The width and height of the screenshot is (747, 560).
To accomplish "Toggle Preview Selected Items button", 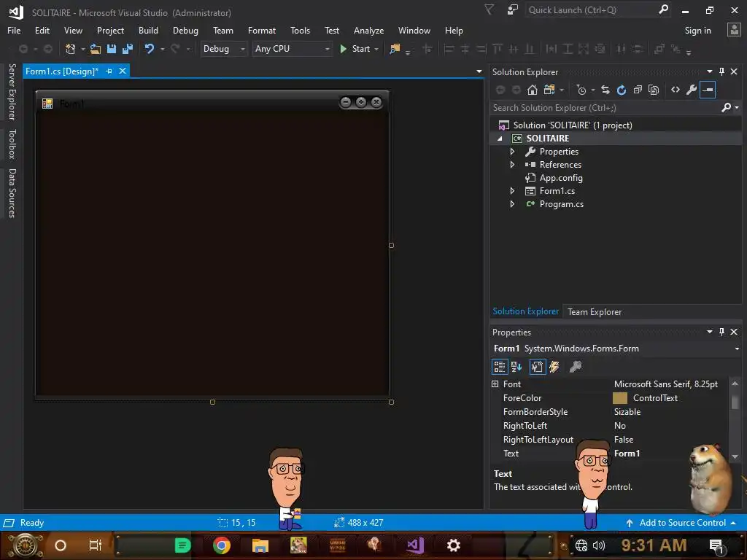I will (708, 90).
